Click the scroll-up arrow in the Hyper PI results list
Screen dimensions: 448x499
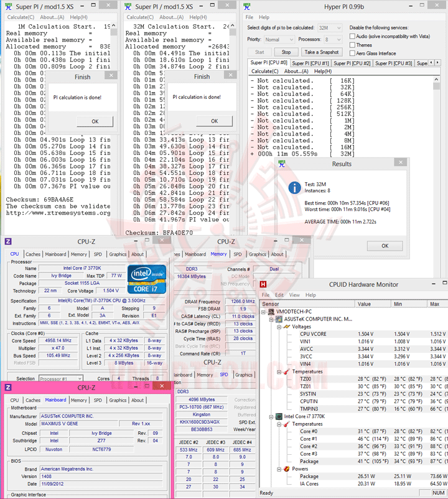point(436,79)
